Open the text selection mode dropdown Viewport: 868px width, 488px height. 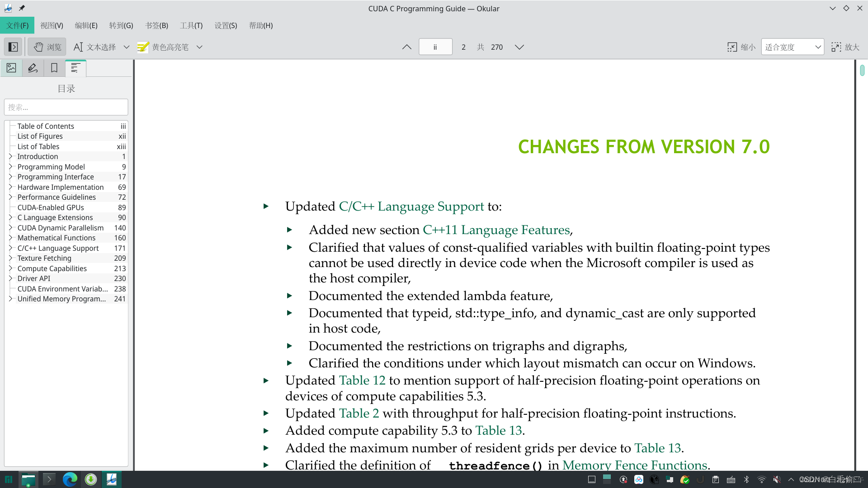(x=127, y=47)
